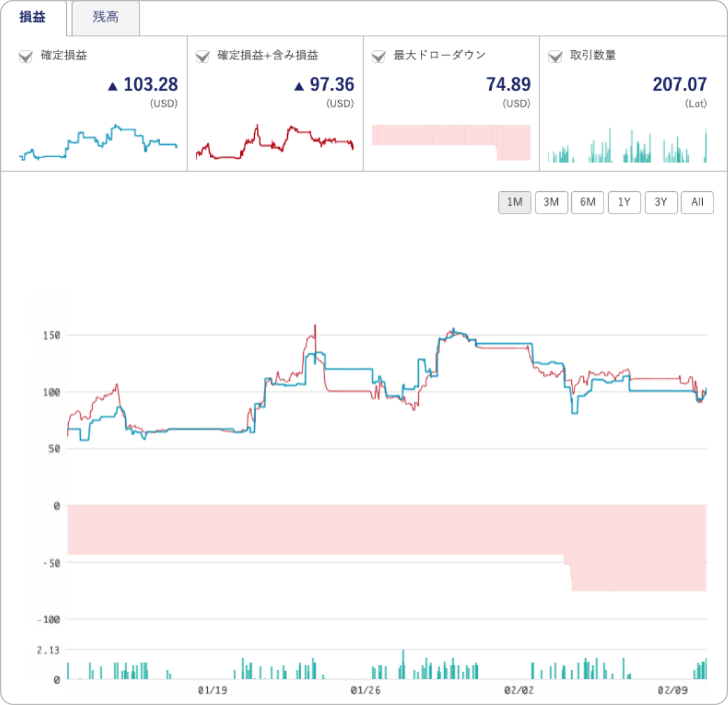Click the up-triangle icon beside 97.36
This screenshot has height=705, width=728.
[298, 85]
